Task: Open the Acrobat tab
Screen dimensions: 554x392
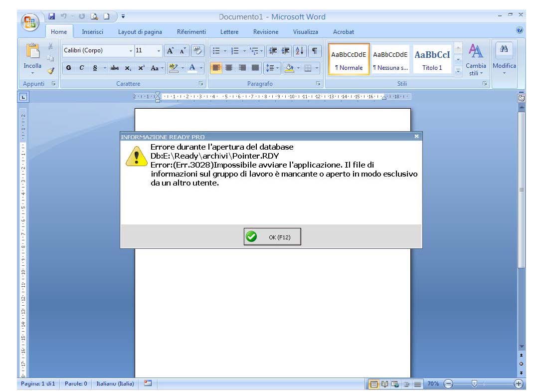Action: pos(344,32)
